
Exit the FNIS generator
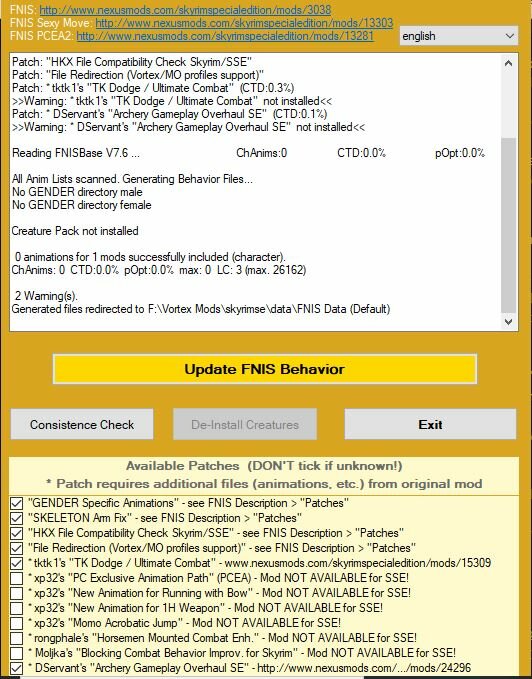[x=430, y=424]
